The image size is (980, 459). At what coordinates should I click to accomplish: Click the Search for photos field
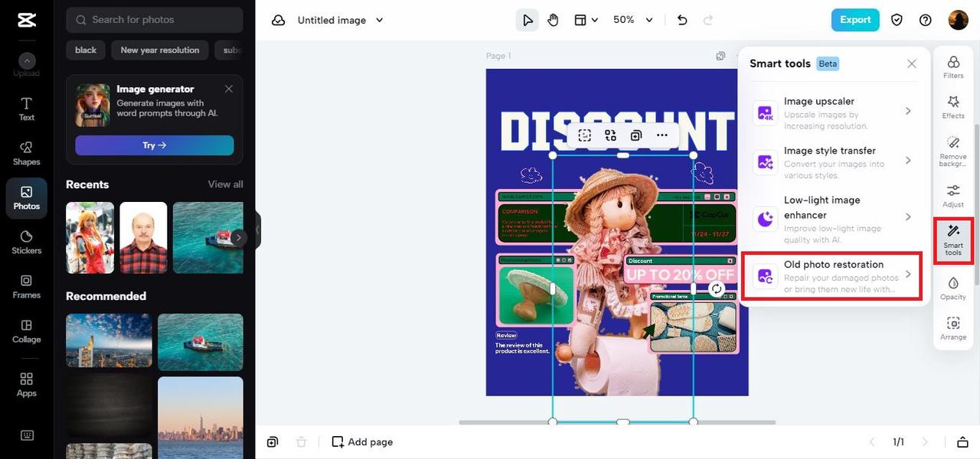(155, 20)
